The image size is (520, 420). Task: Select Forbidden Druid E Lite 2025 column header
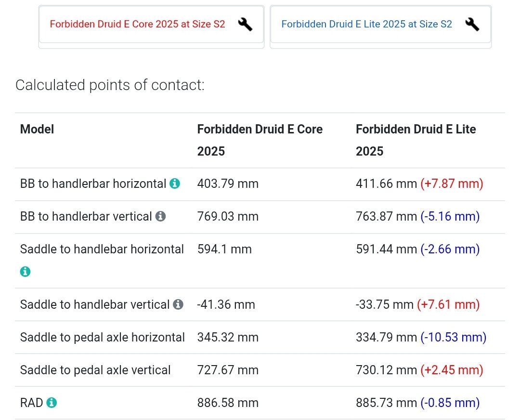tap(416, 140)
